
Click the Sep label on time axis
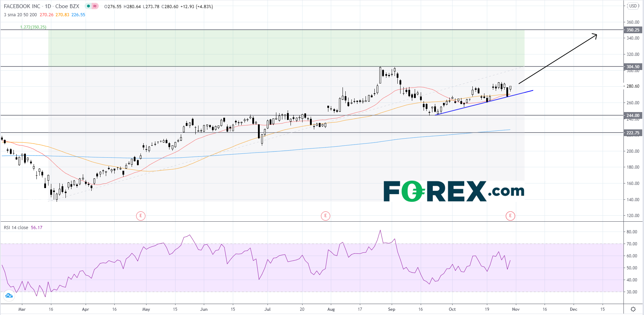point(391,309)
